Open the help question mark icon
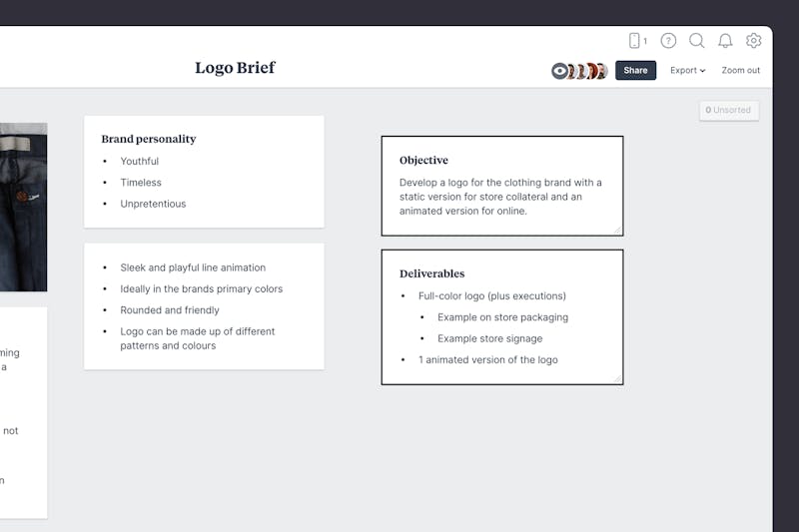Screen dimensions: 799x532 tap(668, 41)
